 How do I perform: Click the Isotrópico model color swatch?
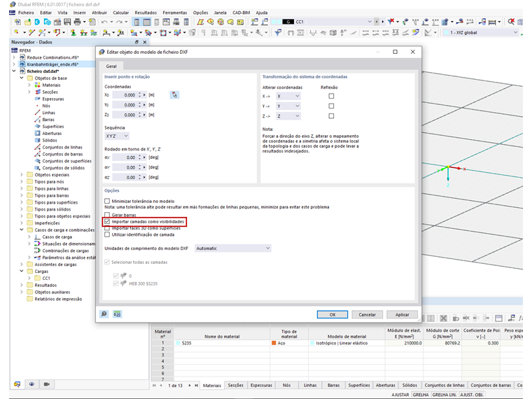[x=312, y=343]
